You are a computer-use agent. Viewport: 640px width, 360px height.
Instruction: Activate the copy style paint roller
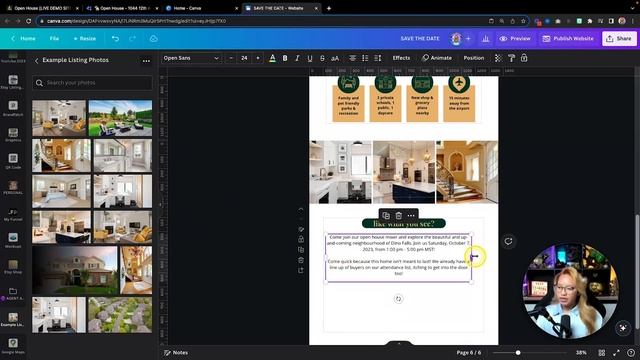[511, 58]
